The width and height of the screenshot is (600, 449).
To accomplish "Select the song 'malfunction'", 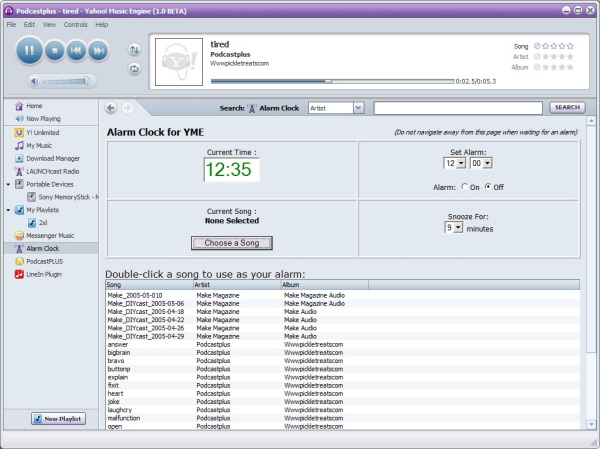I will click(124, 418).
